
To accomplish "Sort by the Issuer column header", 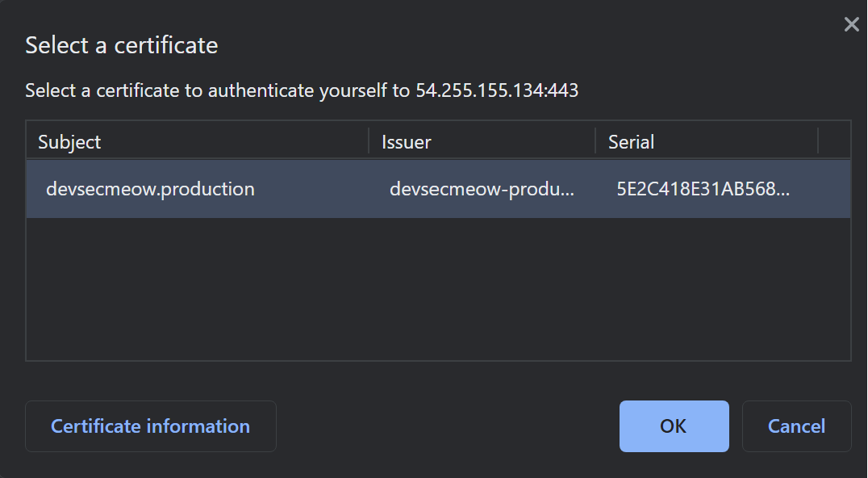I will click(x=407, y=142).
